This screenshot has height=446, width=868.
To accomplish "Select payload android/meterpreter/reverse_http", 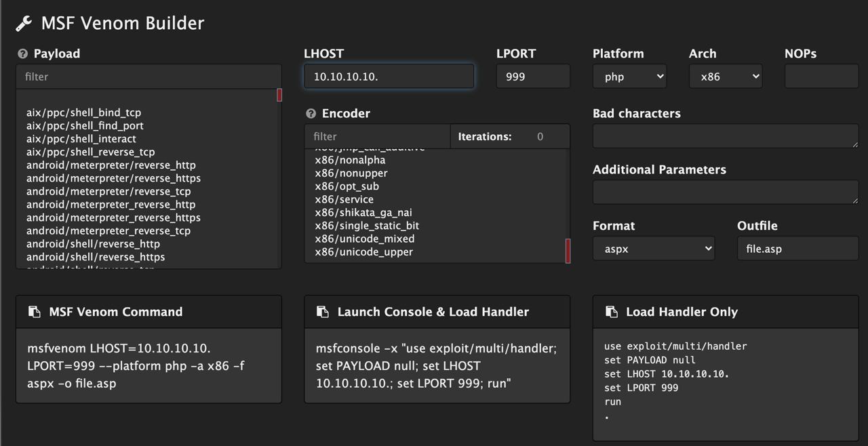I will pos(111,165).
